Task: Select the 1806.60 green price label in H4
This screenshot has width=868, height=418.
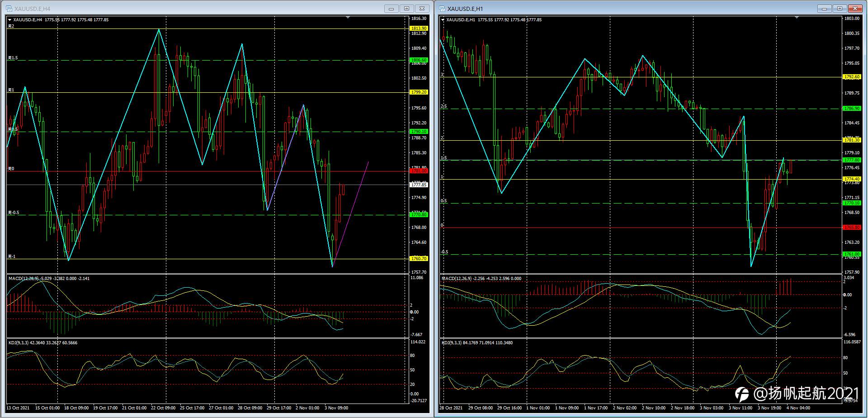Action: [x=418, y=60]
